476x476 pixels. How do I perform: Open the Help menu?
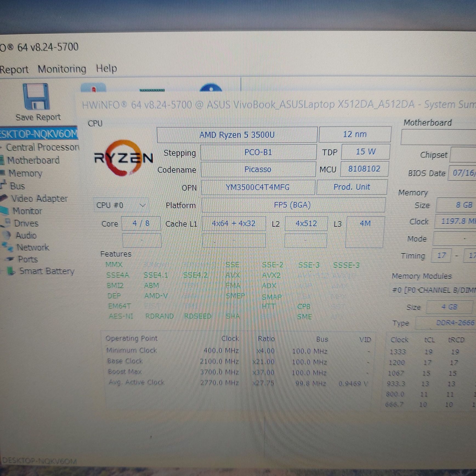pos(106,68)
